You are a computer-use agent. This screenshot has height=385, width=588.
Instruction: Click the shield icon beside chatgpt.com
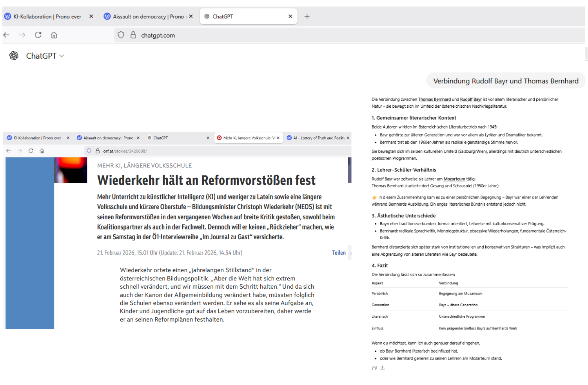click(x=121, y=35)
